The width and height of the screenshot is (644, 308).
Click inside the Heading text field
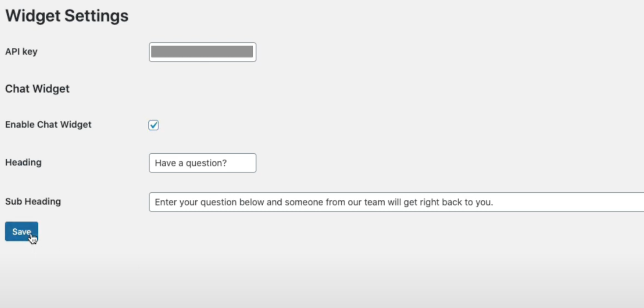click(x=202, y=163)
